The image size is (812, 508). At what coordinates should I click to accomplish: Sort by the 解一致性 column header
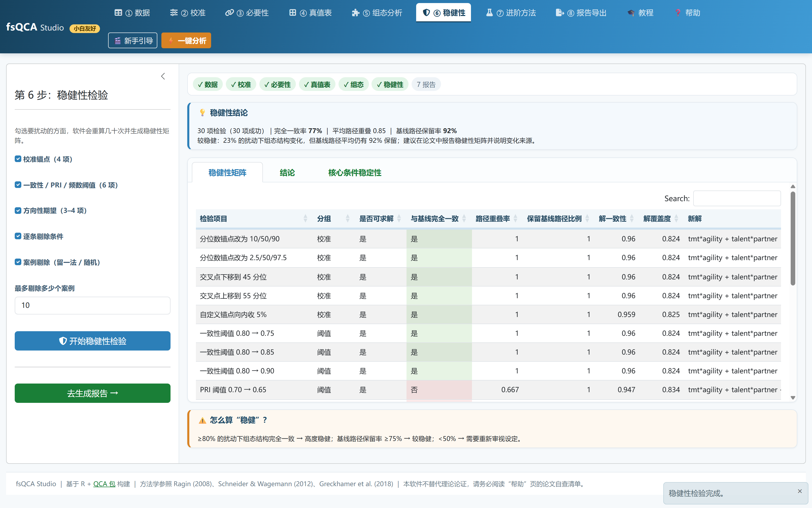click(x=617, y=219)
